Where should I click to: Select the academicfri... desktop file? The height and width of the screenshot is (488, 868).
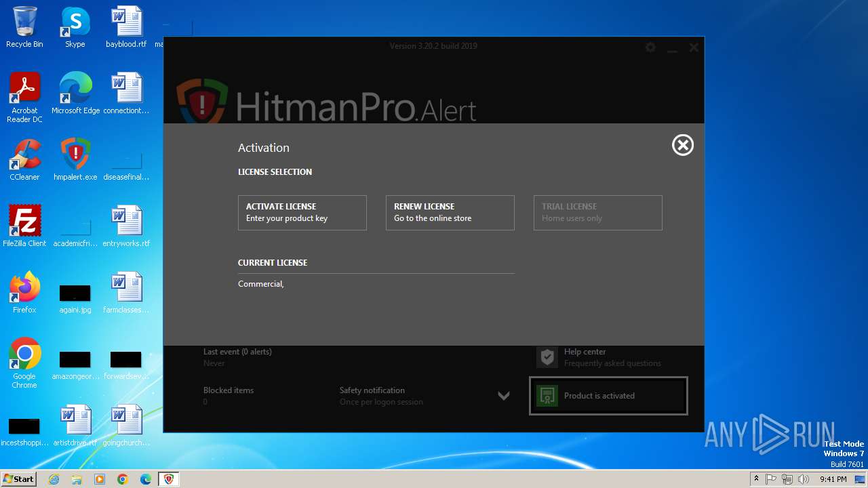75,232
